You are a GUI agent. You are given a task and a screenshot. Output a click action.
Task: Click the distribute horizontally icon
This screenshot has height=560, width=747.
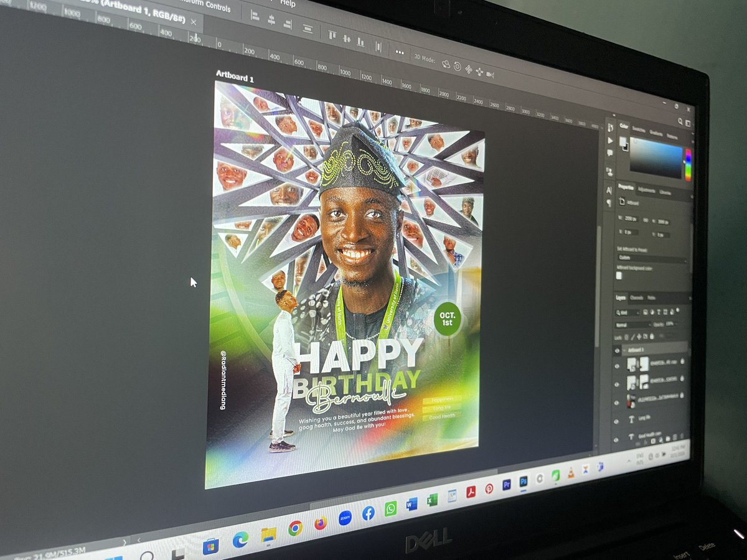click(378, 46)
